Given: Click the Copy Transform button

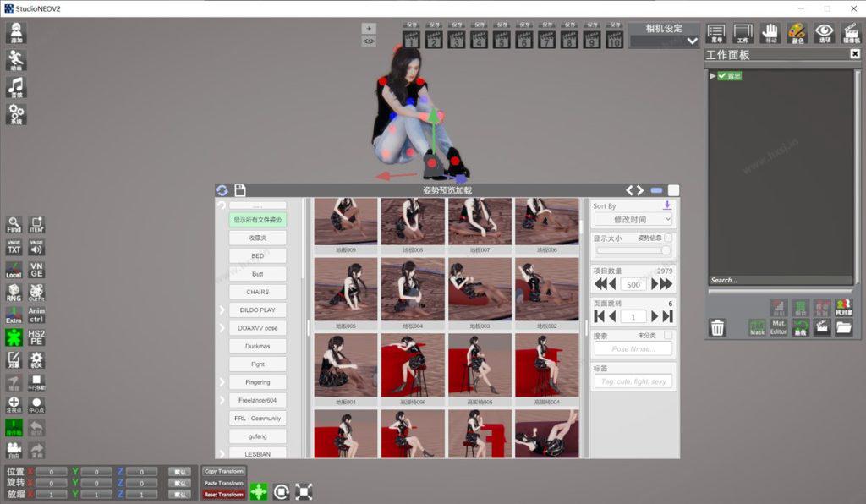Looking at the screenshot, I should tap(224, 471).
